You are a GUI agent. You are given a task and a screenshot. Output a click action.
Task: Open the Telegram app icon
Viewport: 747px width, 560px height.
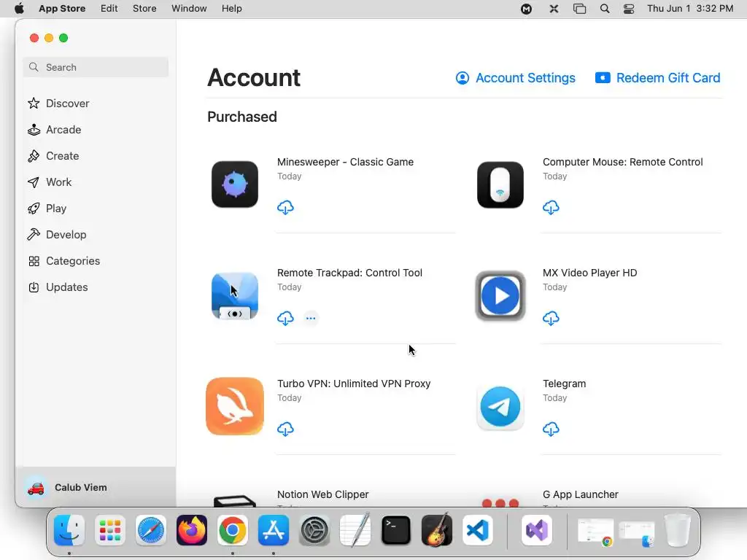500,407
